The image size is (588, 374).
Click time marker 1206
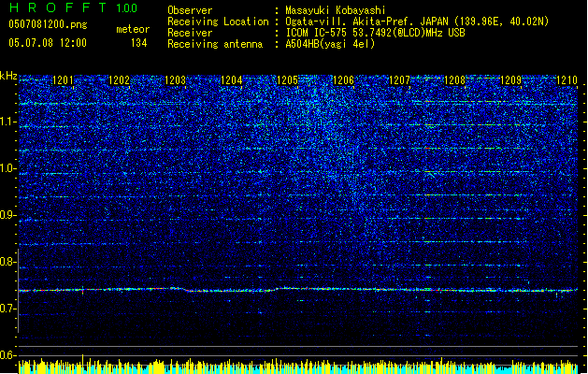(x=343, y=80)
